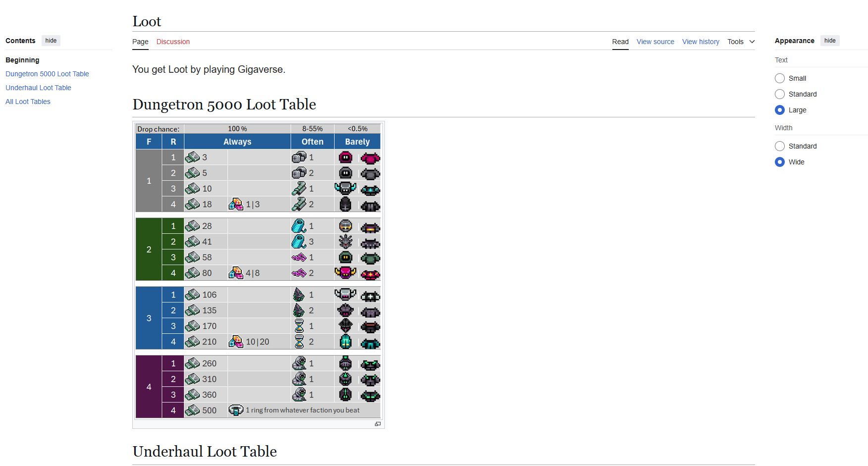The image size is (868, 466).
Task: Click the Always column header in the loot table
Action: point(237,142)
